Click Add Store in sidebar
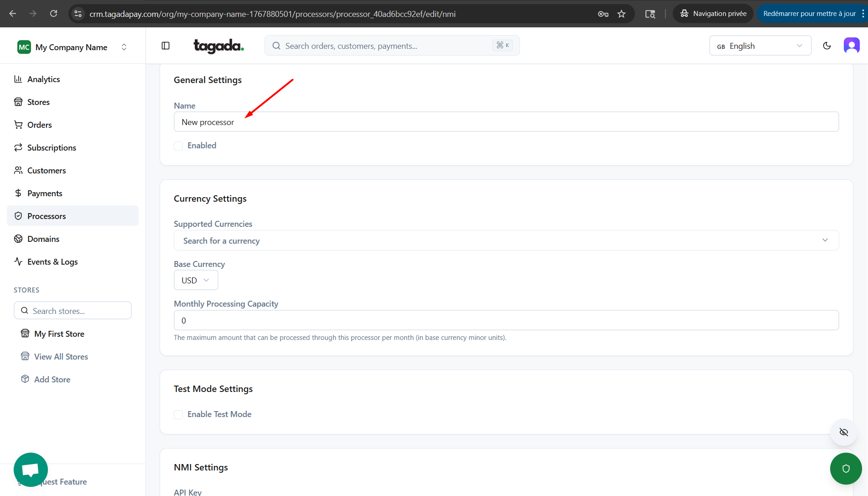Viewport: 868px width, 496px height. pyautogui.click(x=52, y=380)
